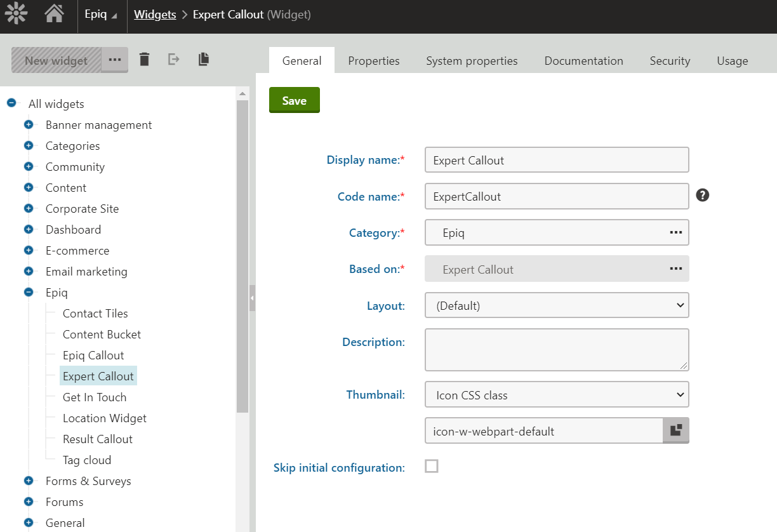Select Result Callout in the widget tree
This screenshot has width=777, height=532.
click(x=98, y=439)
